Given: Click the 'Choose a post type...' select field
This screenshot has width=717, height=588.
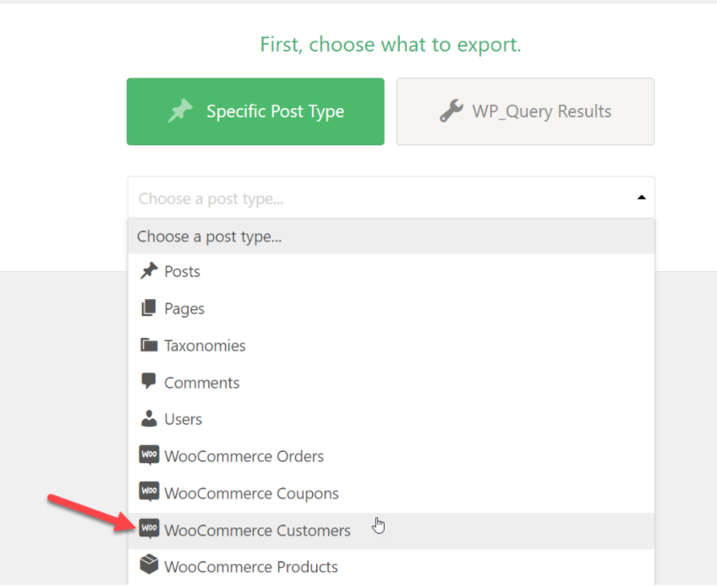Looking at the screenshot, I should pos(380,199).
